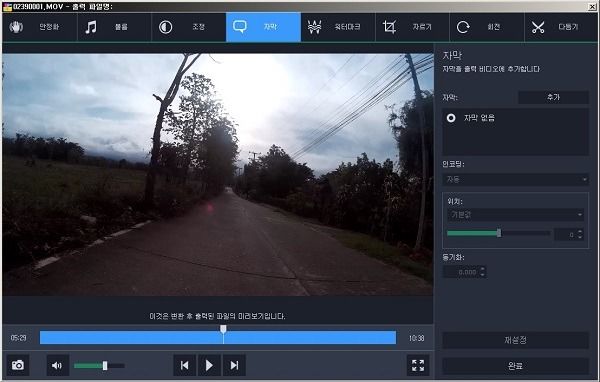Close the editor window
The image size is (600, 382).
pyautogui.click(x=592, y=7)
